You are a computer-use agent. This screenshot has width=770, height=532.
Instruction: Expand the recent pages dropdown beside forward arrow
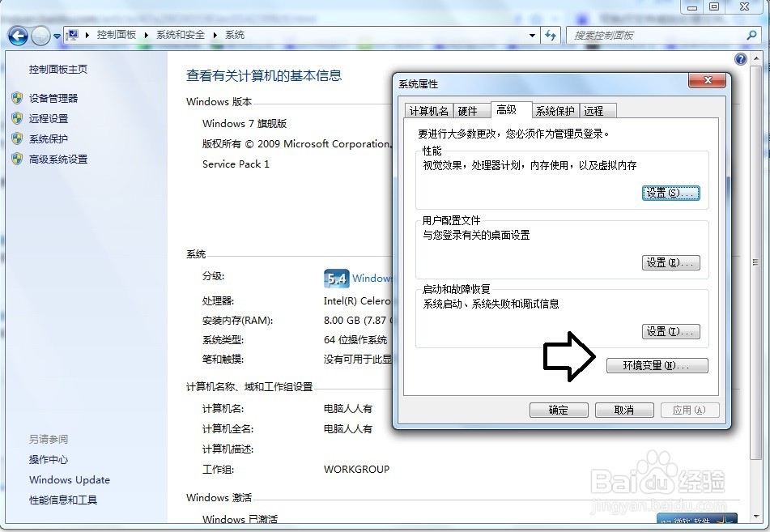point(57,35)
